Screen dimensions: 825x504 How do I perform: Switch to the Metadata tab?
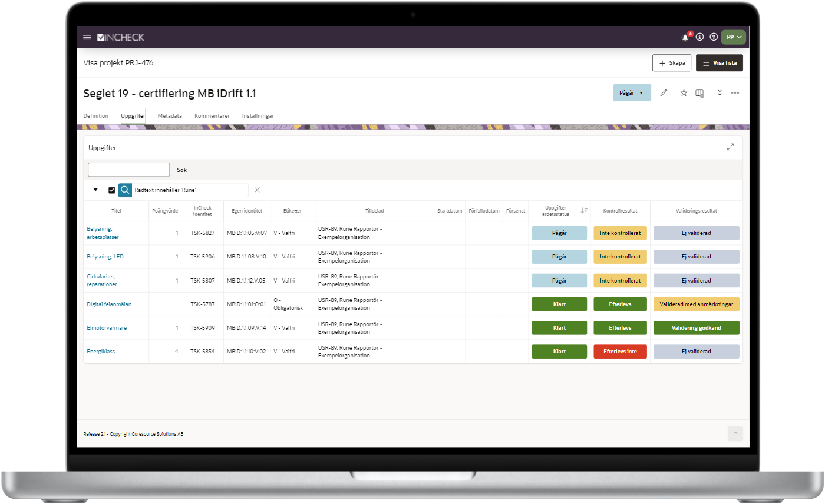170,116
